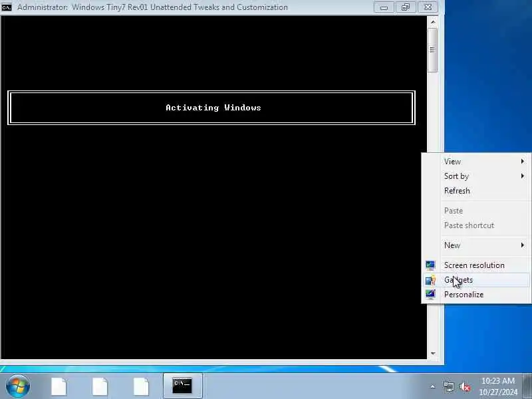Click the Gadgets menu icon
The width and height of the screenshot is (532, 399).
430,280
